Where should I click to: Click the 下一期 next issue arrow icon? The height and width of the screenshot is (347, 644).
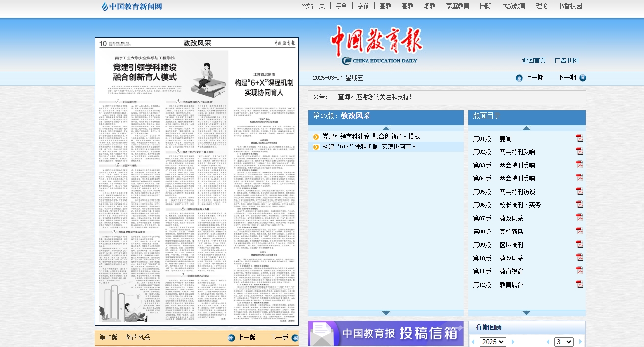(583, 78)
